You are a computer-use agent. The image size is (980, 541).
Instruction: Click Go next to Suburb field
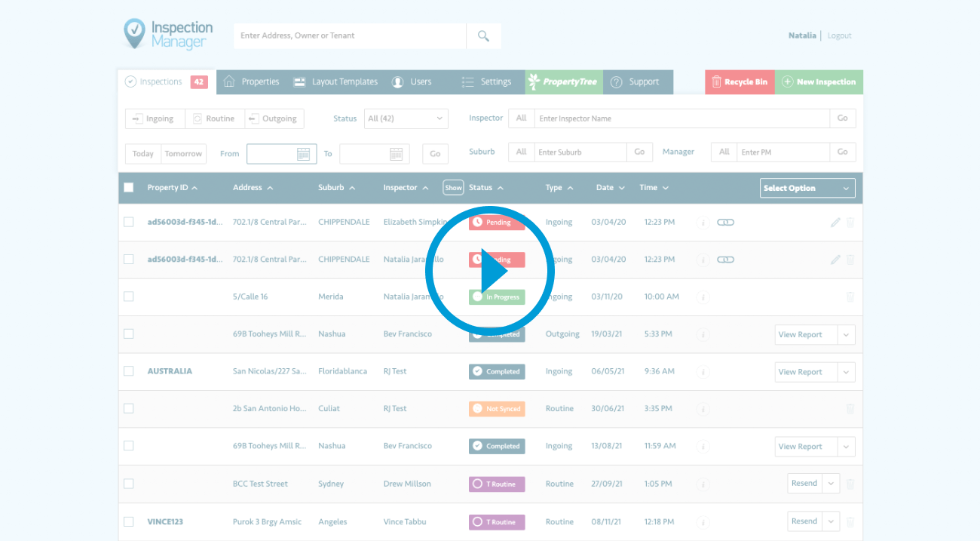click(639, 152)
